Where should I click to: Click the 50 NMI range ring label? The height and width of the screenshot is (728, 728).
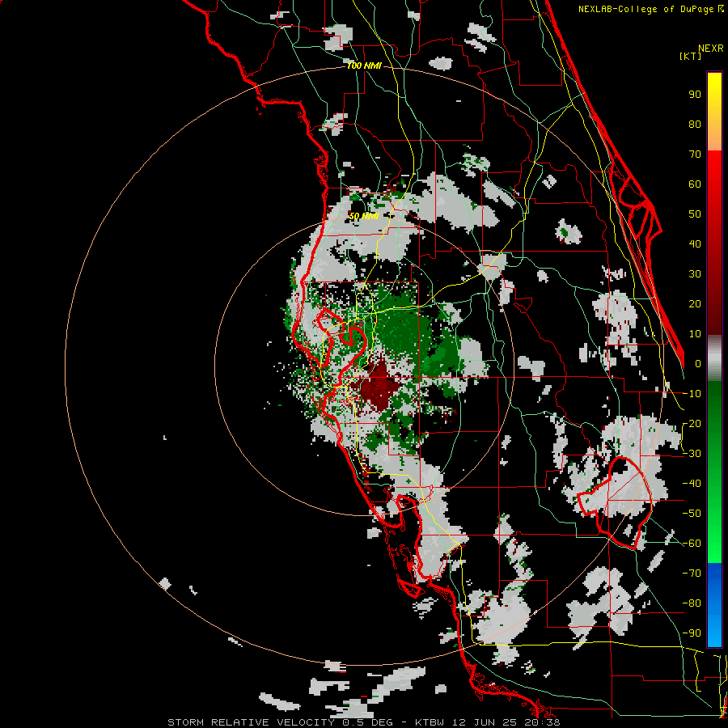364,216
